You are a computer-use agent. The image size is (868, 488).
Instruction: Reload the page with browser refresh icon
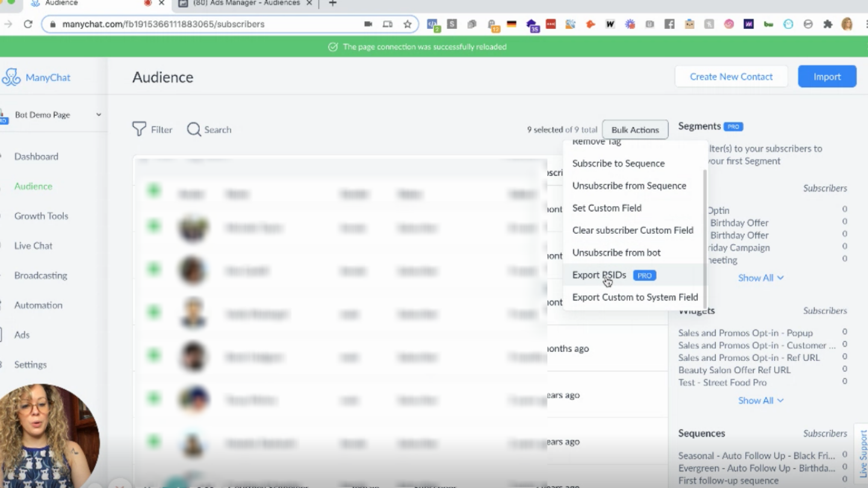28,24
